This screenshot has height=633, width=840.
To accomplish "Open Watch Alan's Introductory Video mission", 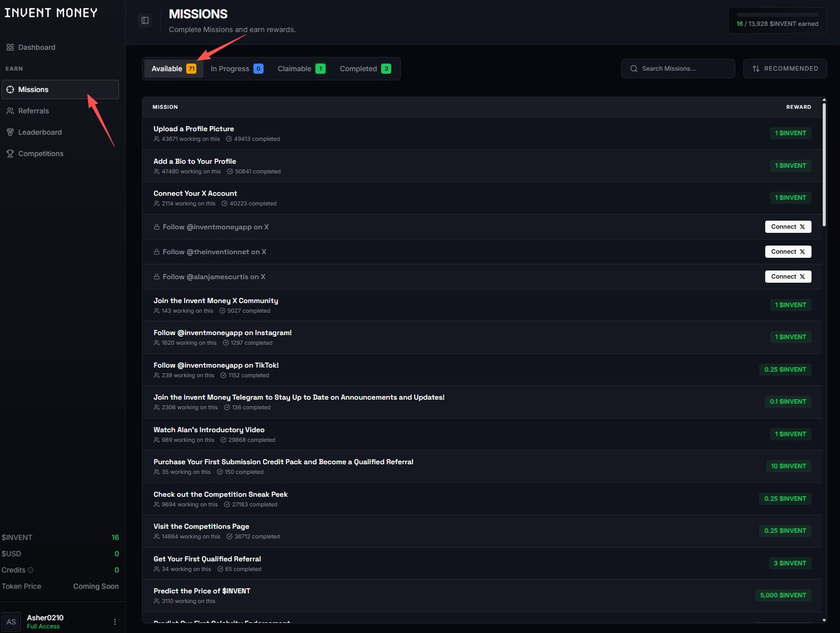I will pyautogui.click(x=209, y=430).
